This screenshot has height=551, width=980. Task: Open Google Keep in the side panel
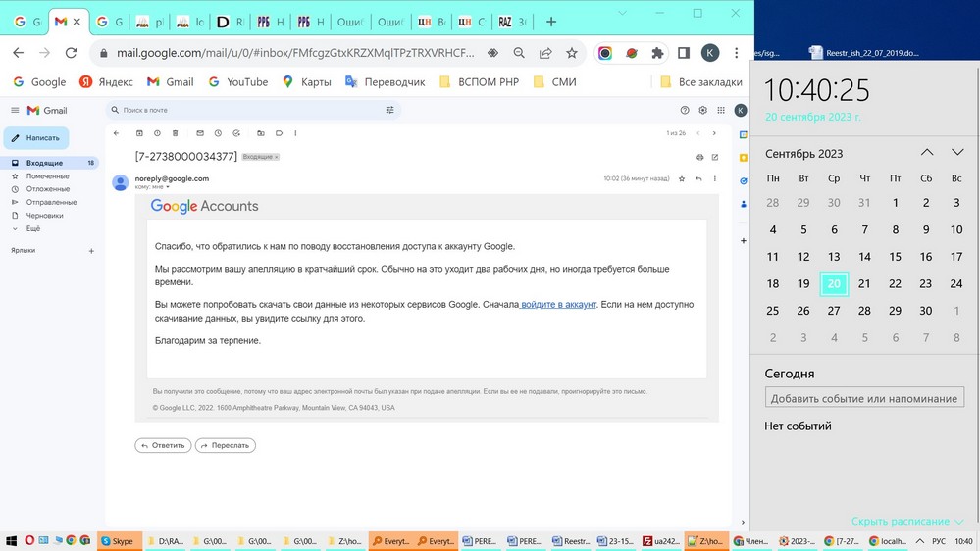click(x=744, y=158)
